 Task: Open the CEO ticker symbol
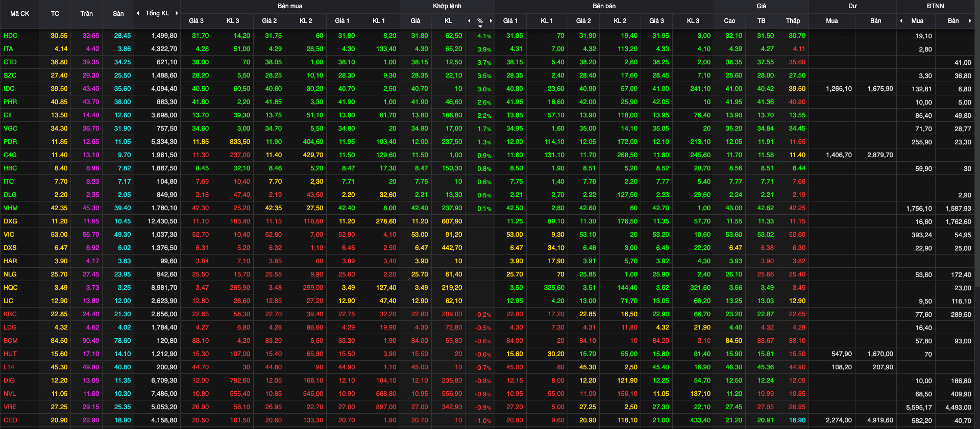(x=10, y=420)
